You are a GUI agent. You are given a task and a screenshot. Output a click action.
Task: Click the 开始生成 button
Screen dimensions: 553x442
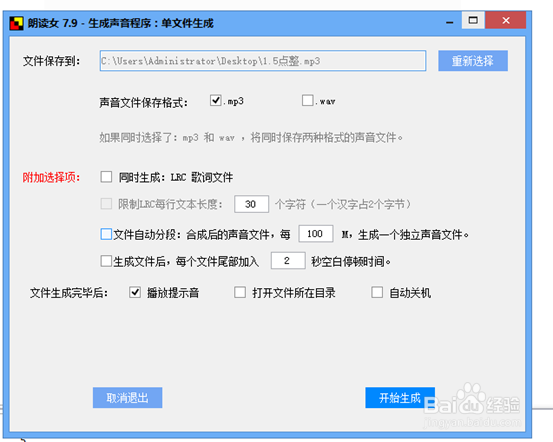coord(400,398)
